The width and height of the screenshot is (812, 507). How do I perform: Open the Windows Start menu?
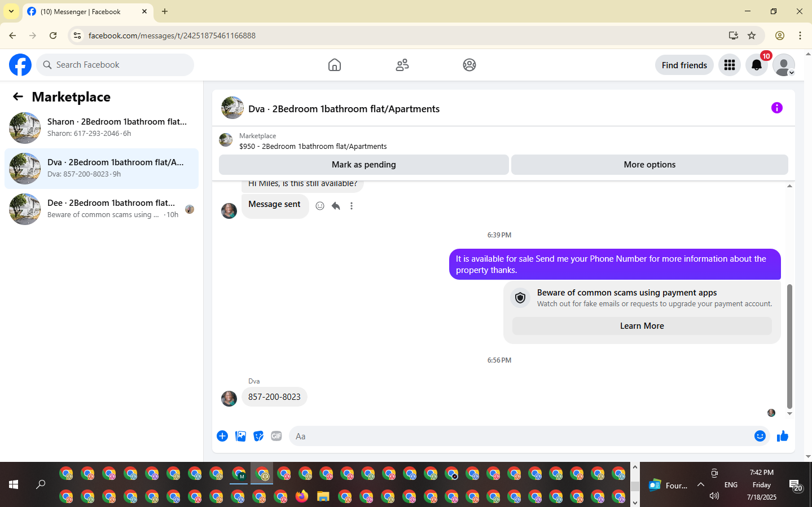(14, 484)
